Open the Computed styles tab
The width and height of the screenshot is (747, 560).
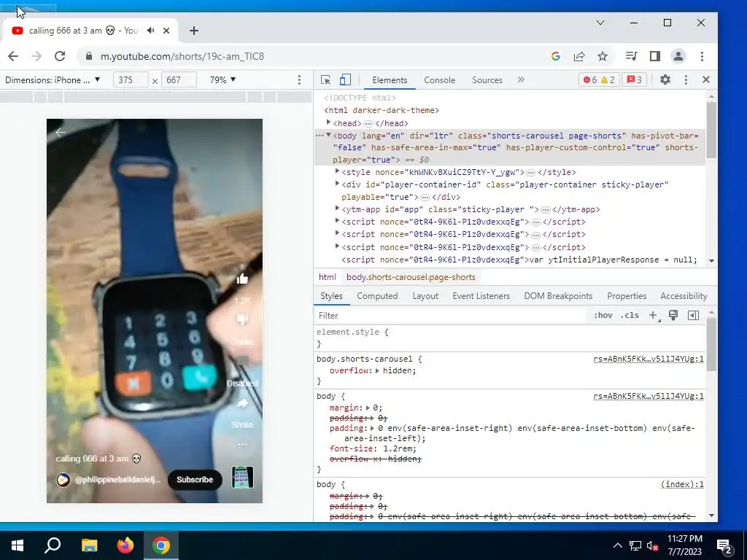coord(377,296)
